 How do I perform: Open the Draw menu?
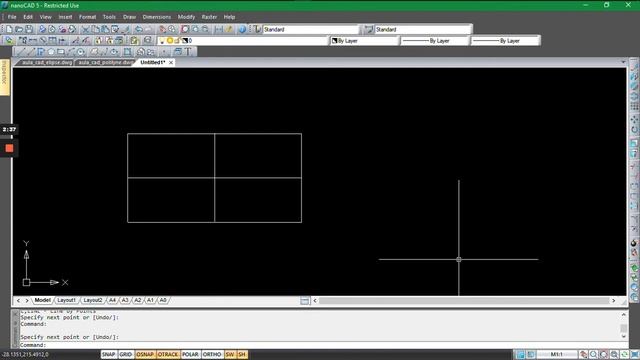tap(129, 17)
